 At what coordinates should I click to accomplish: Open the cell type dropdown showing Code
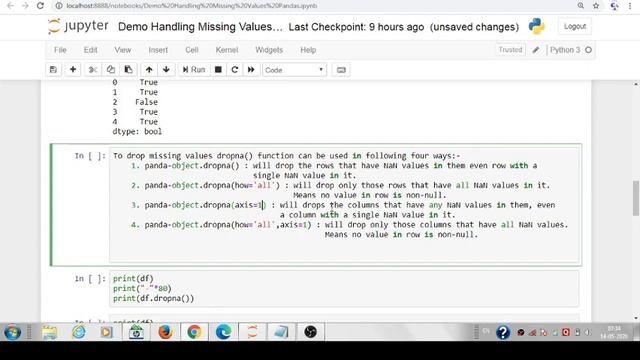click(294, 70)
